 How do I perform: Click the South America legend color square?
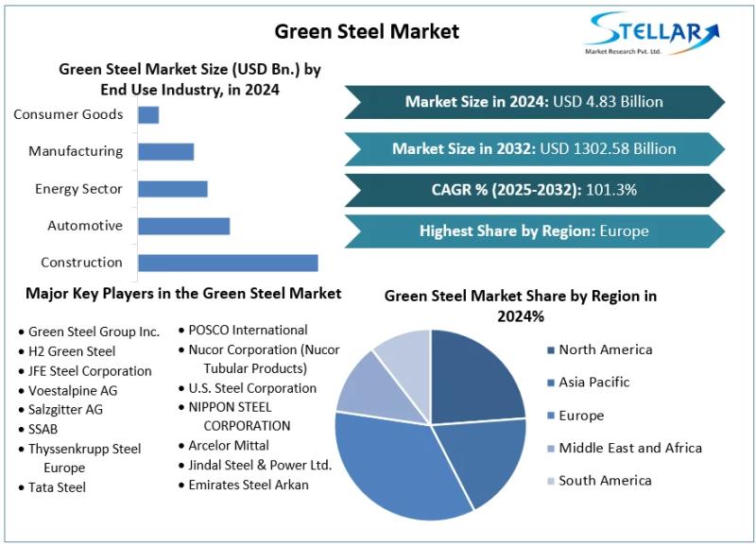click(x=550, y=481)
